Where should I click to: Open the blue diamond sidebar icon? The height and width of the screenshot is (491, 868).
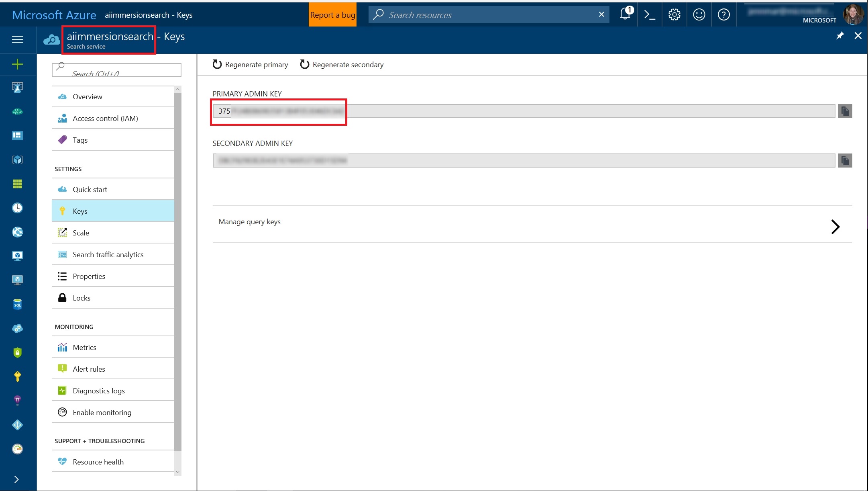point(17,425)
